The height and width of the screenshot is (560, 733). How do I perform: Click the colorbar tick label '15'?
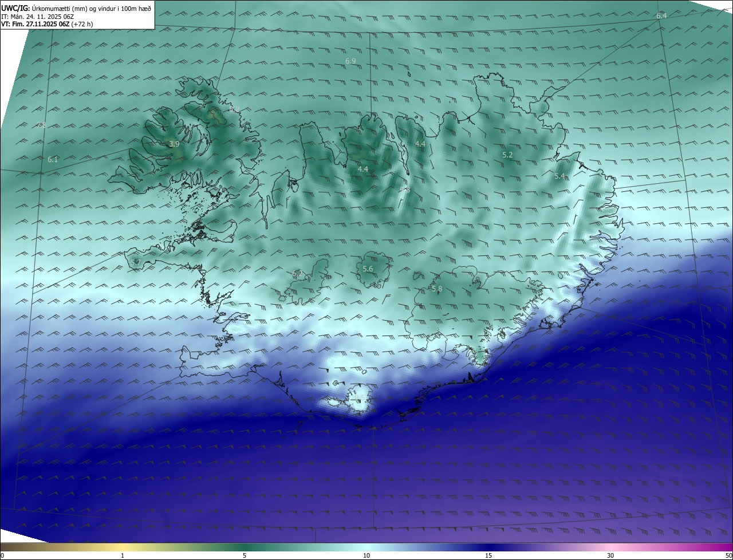click(488, 555)
